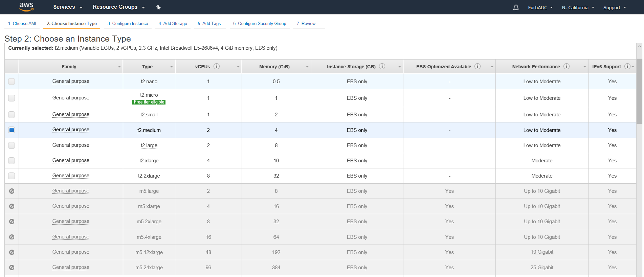Click the scrollbar up arrow
The width and height of the screenshot is (644, 277).
tap(640, 46)
